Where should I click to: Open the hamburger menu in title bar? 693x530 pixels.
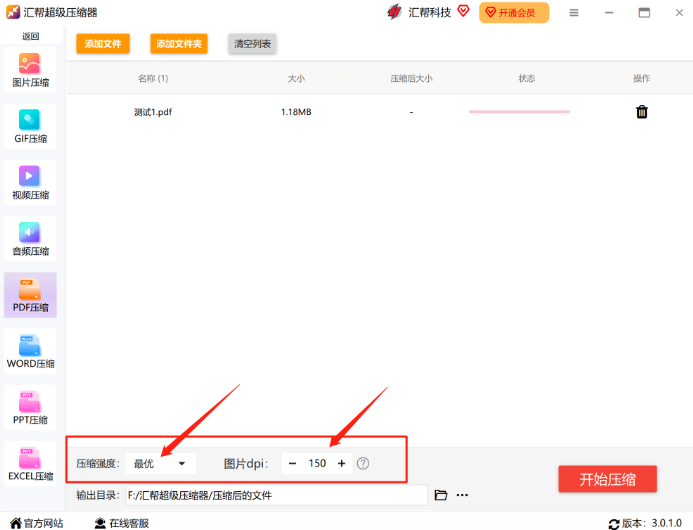pos(574,13)
